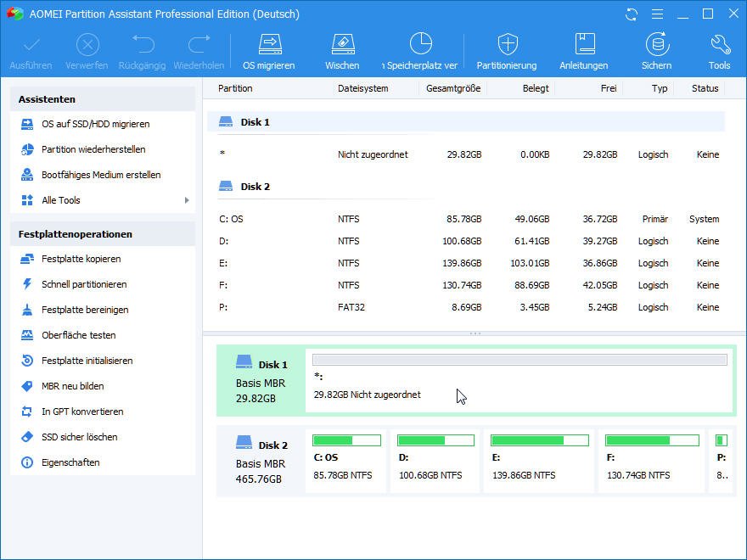747x560 pixels.
Task: Expand the Alle Tools submenu arrow
Action: pos(187,200)
